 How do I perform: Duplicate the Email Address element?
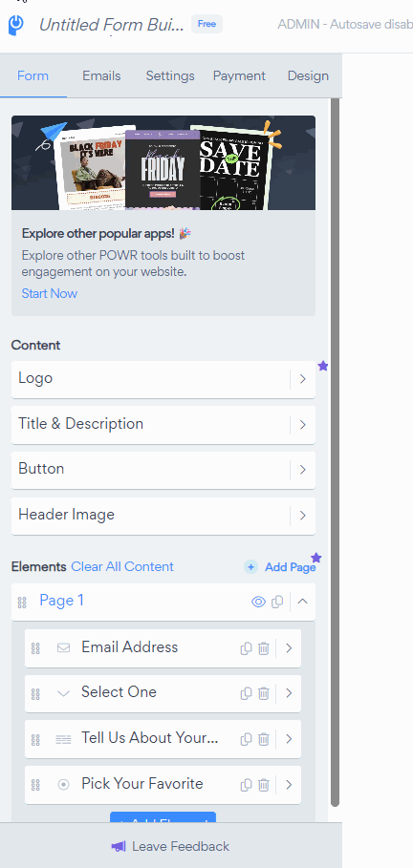(246, 648)
